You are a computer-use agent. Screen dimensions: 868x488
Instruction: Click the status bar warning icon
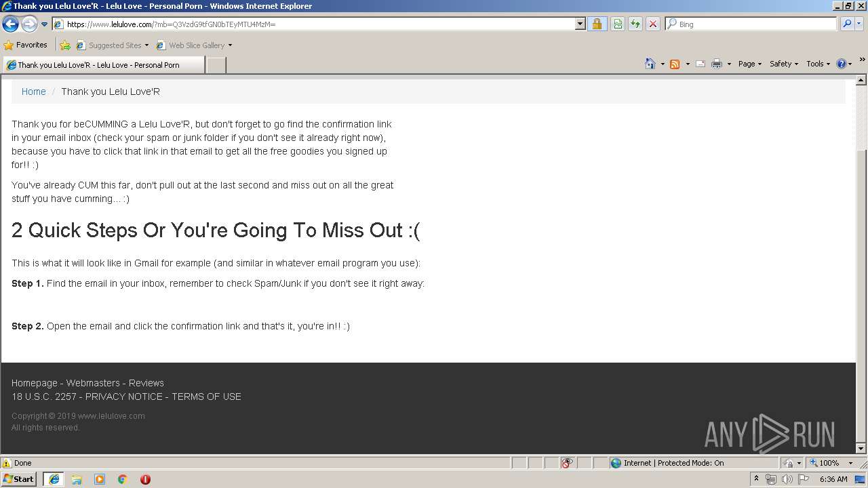(x=7, y=463)
